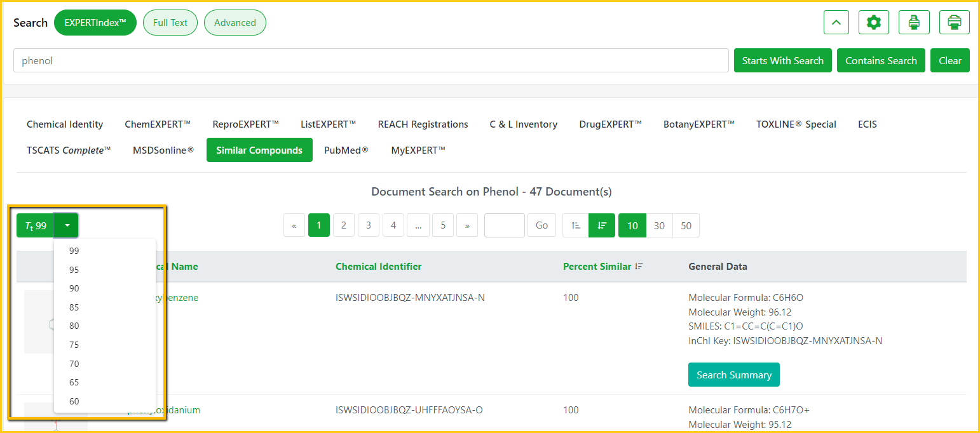Click the Percent Similar column header
980x433 pixels.
point(597,267)
